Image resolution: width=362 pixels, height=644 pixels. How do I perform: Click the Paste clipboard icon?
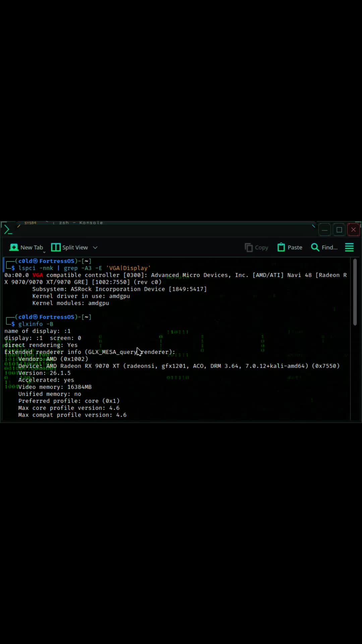point(281,247)
